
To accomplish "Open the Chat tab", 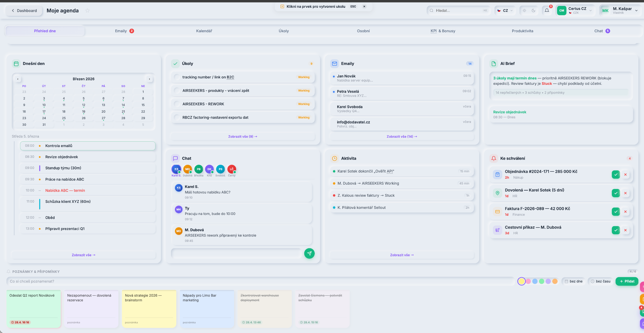I will (x=602, y=31).
